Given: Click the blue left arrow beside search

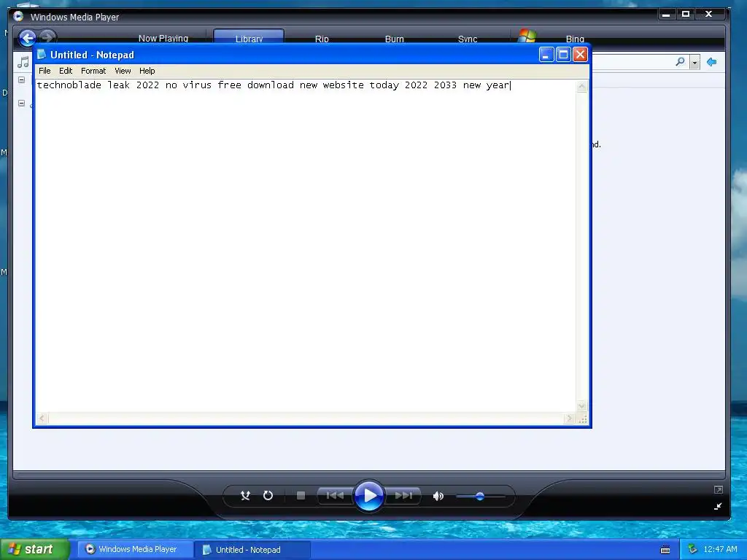Looking at the screenshot, I should 712,62.
